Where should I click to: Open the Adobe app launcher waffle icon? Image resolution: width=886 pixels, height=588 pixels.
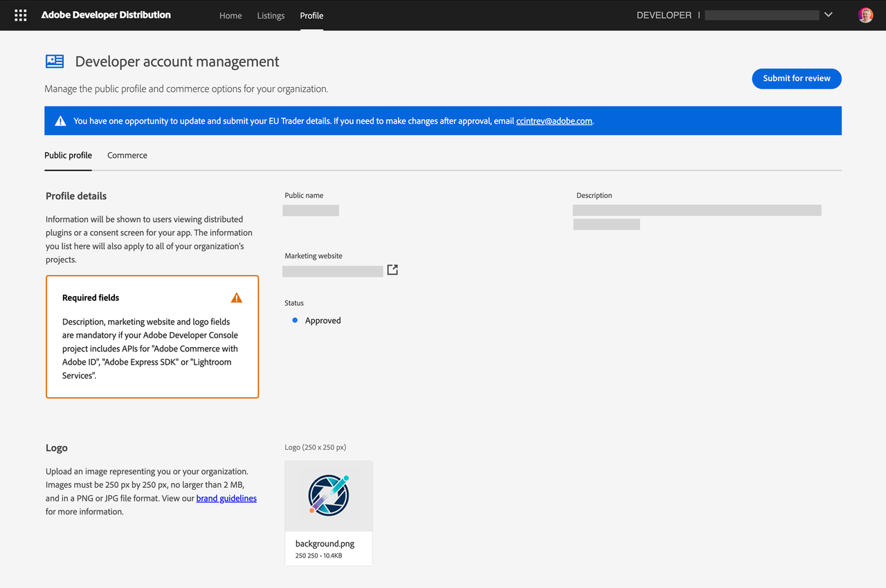[x=20, y=15]
